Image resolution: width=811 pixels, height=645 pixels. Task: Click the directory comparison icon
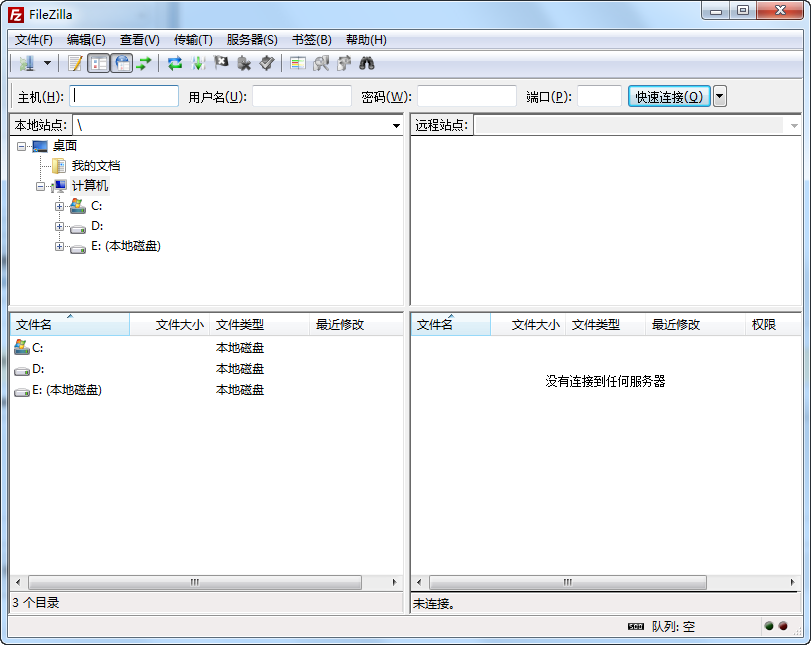[x=321, y=63]
